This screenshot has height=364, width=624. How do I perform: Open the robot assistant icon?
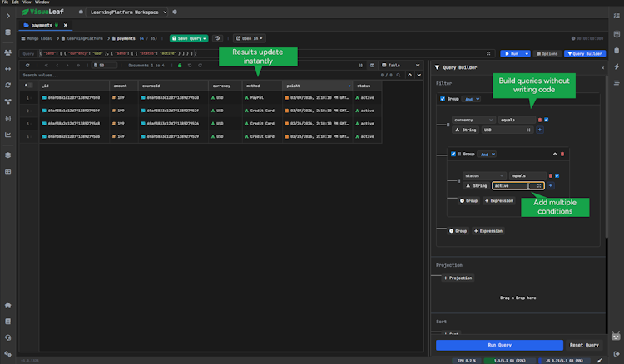click(616, 337)
